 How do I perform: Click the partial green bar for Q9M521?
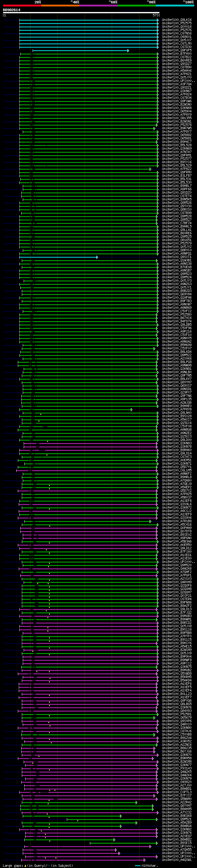pos(112,819)
